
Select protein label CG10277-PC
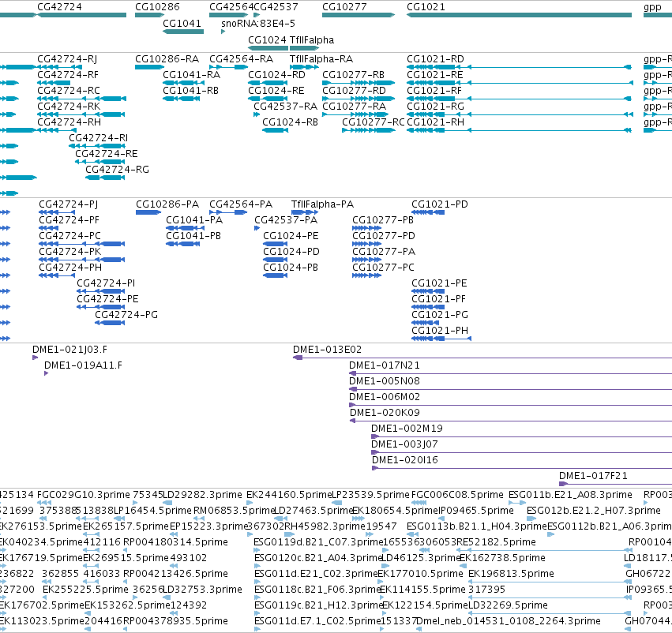[383, 268]
